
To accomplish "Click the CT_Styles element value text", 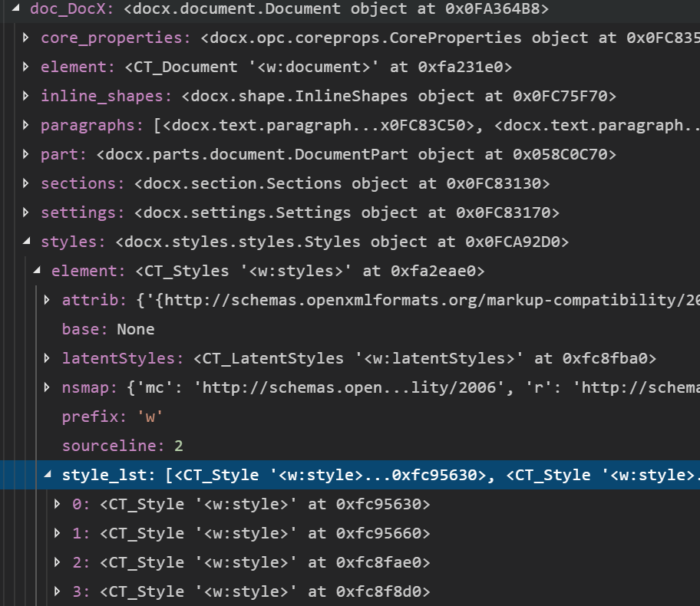I will (310, 272).
